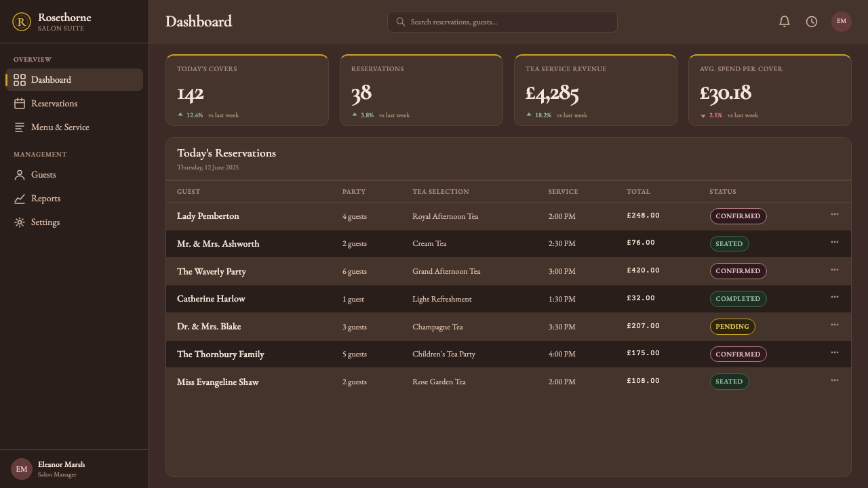Open the notifications bell
This screenshot has width=868, height=488.
[785, 22]
